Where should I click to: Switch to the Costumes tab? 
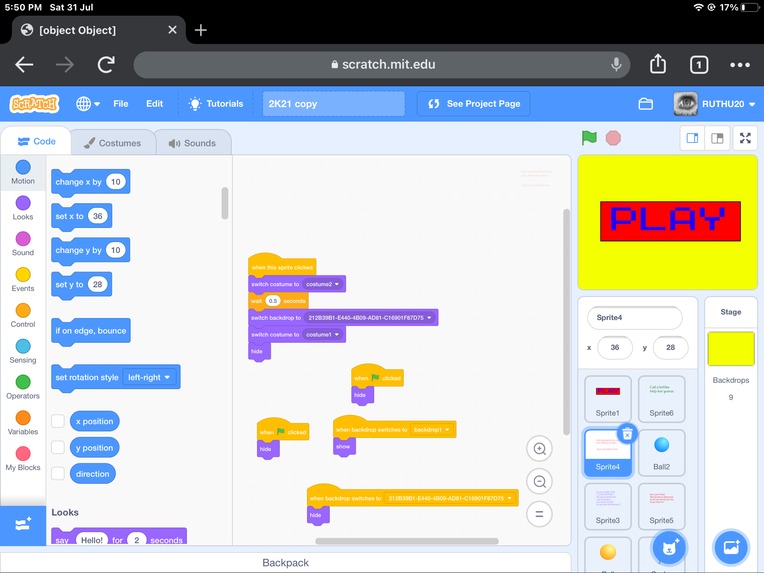click(113, 143)
